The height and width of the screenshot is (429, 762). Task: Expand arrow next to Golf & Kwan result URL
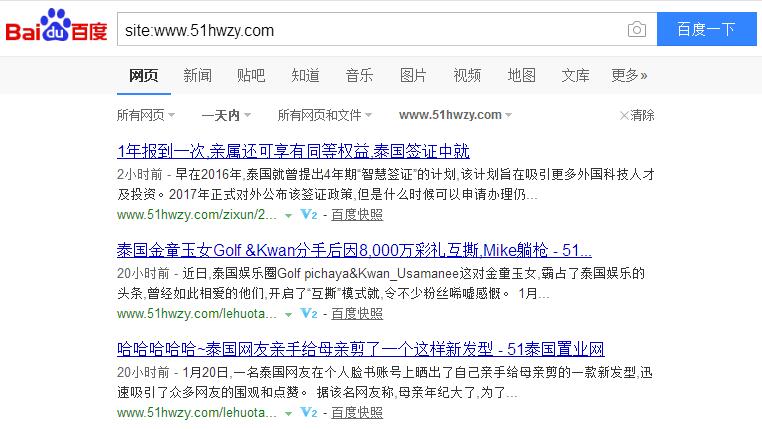click(288, 314)
